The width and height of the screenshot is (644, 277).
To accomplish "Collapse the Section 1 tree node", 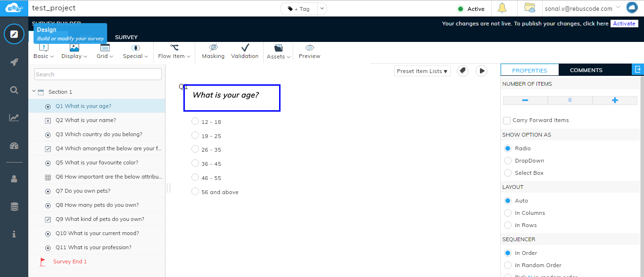I will click(x=34, y=91).
